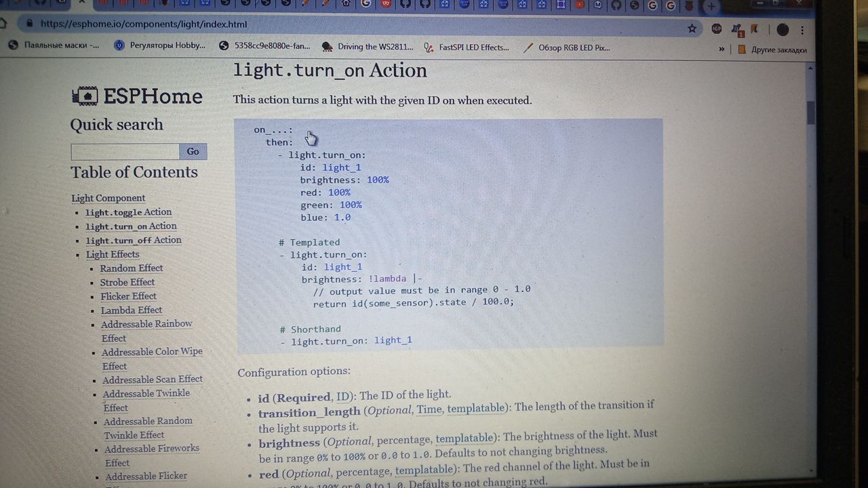Screen dimensions: 868x488
Task: Click templatable link in red entry
Action: (424, 468)
